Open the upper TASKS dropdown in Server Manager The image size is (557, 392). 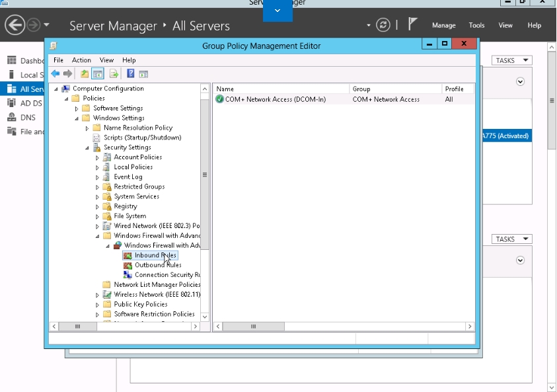[x=512, y=60]
